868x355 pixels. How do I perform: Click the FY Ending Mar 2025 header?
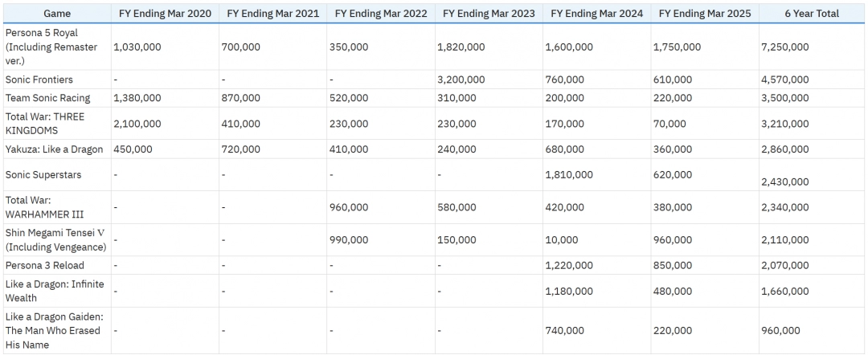pos(704,14)
